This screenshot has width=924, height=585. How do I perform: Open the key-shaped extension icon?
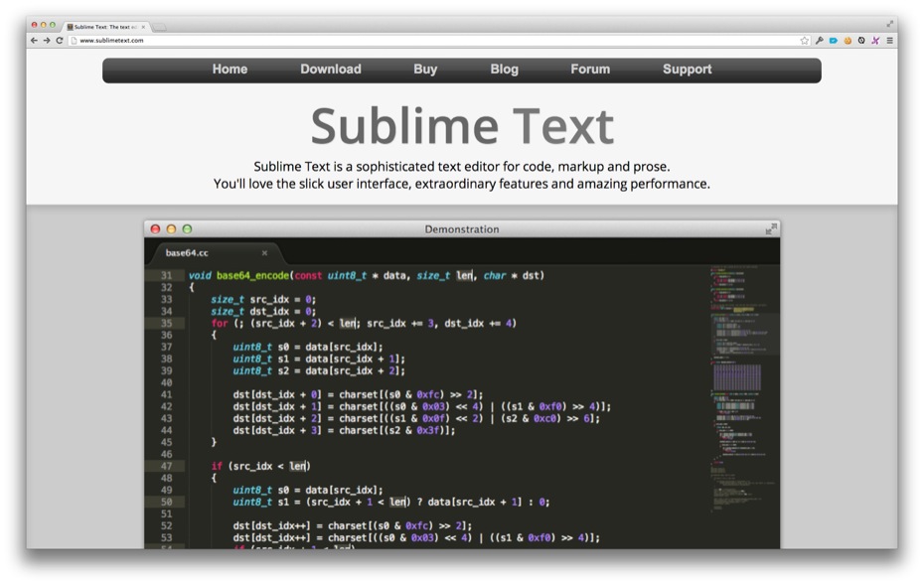coord(819,41)
